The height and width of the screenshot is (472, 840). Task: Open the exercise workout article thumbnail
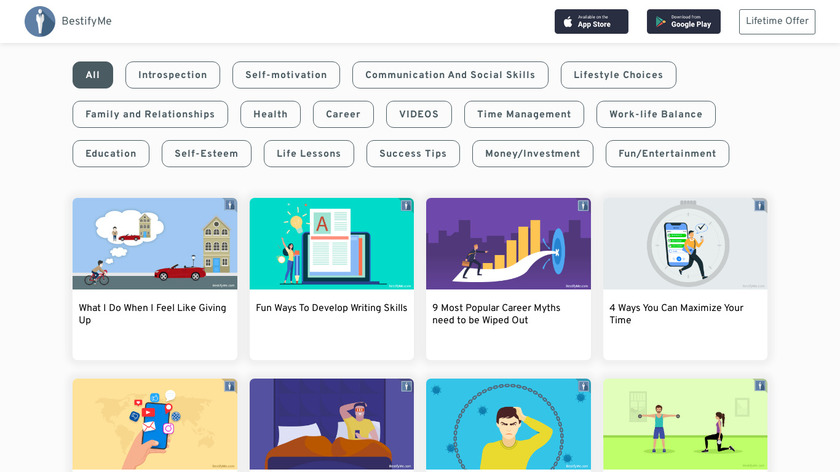[x=685, y=424]
